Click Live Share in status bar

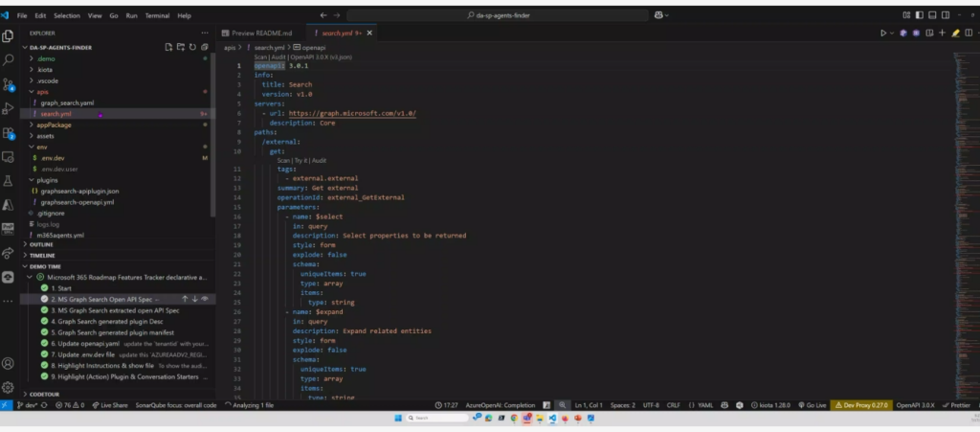tap(110, 405)
